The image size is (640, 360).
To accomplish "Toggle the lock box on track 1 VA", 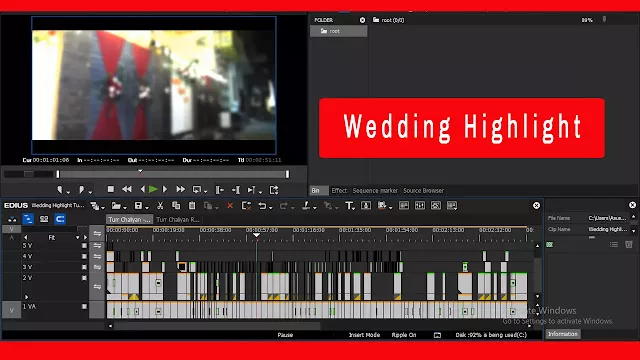I will 84,306.
